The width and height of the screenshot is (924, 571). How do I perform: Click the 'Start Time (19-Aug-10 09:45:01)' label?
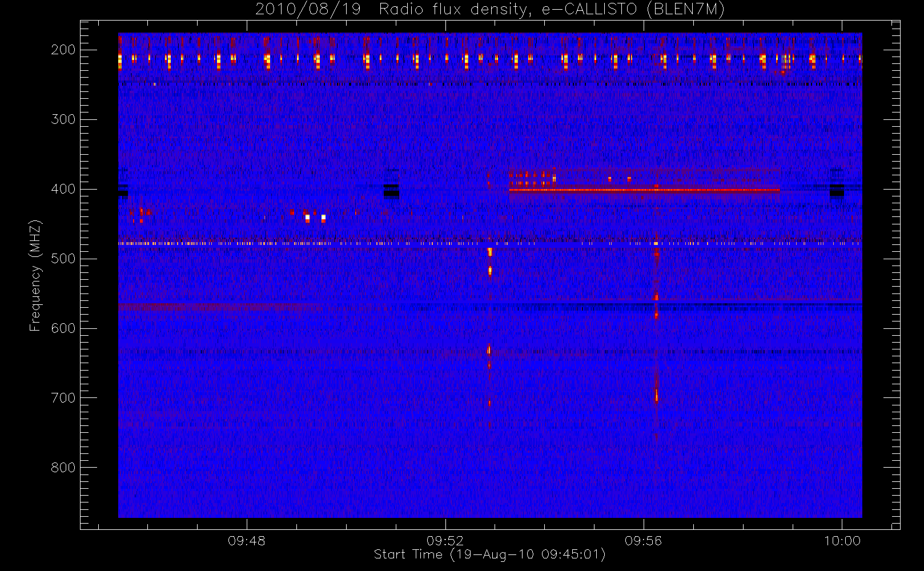tap(489, 554)
